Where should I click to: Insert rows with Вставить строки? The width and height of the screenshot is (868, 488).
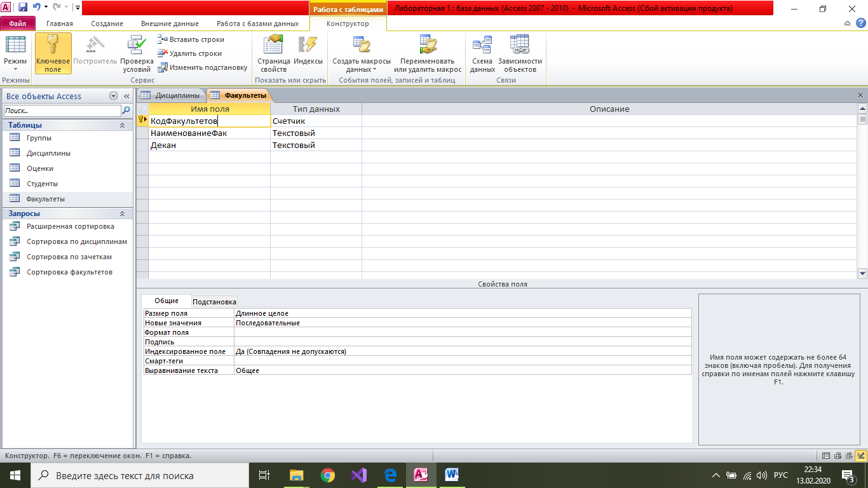click(191, 39)
